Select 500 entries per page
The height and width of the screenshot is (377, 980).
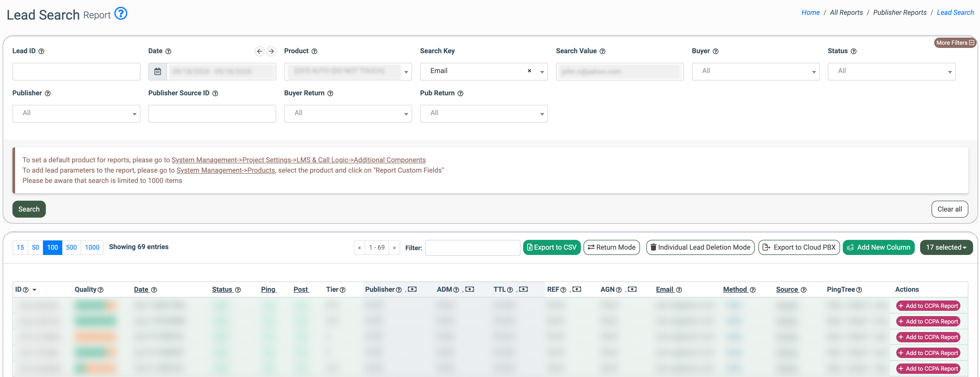71,247
